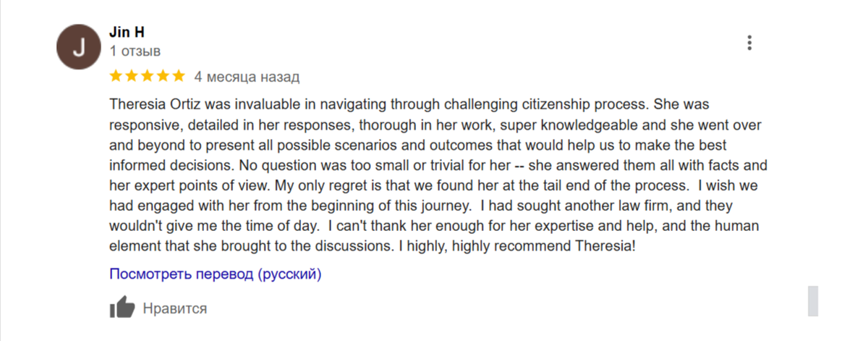Click the "1 отзыв" review count
This screenshot has width=868, height=341.
(x=135, y=51)
